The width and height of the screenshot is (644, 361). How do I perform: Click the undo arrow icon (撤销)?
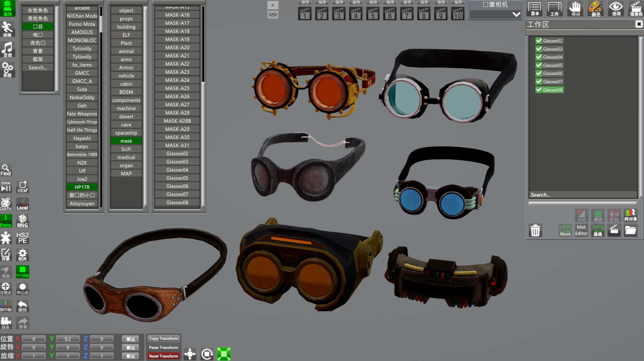point(22,306)
